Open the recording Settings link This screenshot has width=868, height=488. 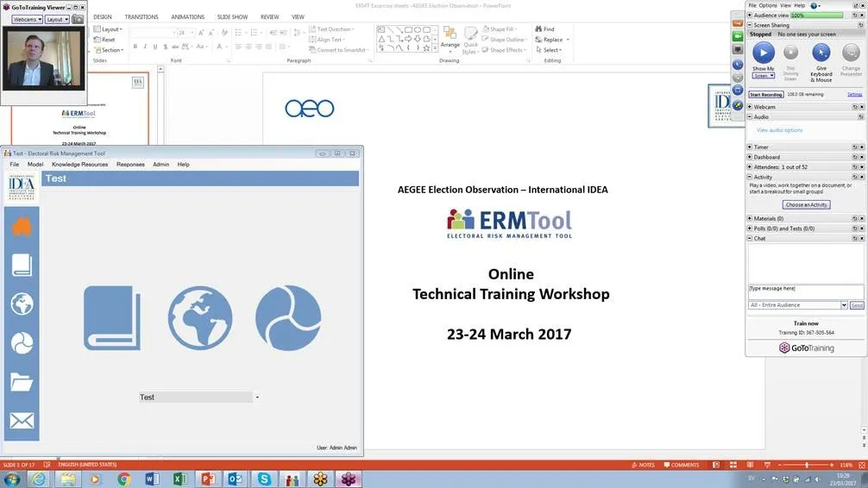(x=855, y=95)
